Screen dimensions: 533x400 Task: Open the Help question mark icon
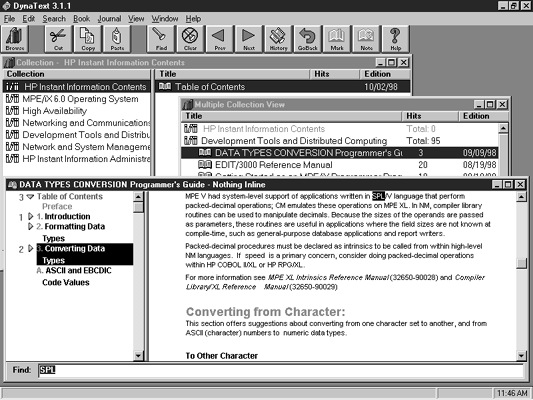396,39
